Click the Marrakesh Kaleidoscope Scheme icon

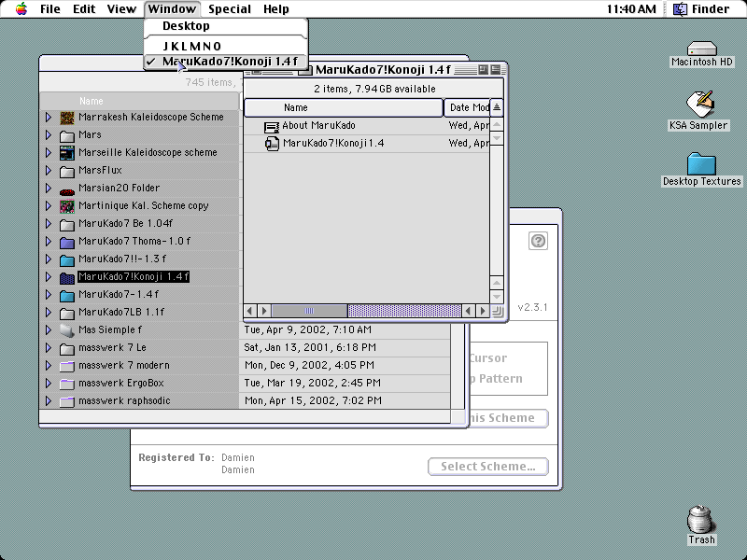tap(67, 118)
